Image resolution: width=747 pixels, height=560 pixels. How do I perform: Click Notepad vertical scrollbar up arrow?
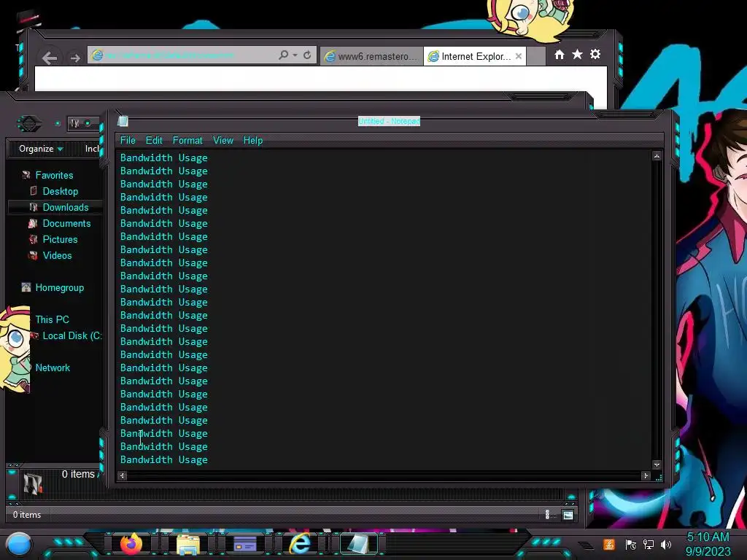point(657,156)
